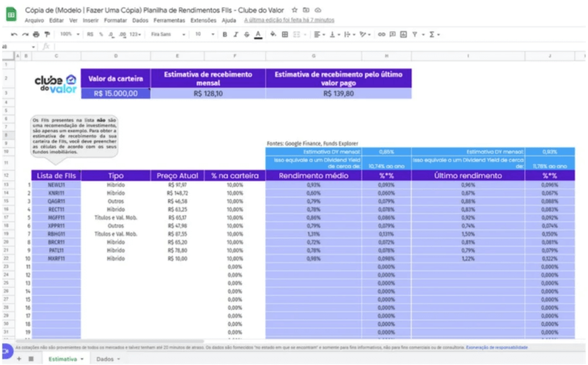
Task: Add a new sheet with the plus button
Action: [19, 359]
